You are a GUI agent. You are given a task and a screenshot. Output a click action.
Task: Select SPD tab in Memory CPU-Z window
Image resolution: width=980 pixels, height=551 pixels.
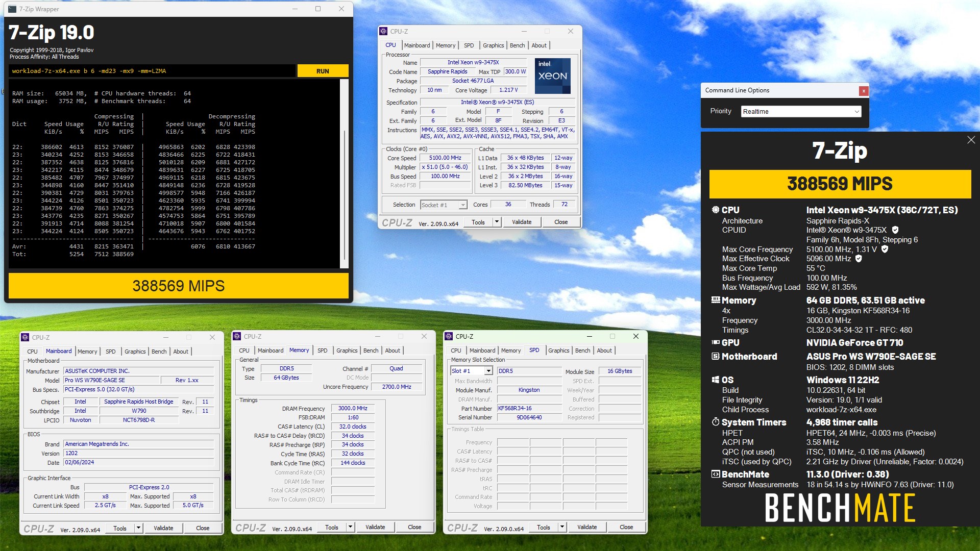point(323,350)
